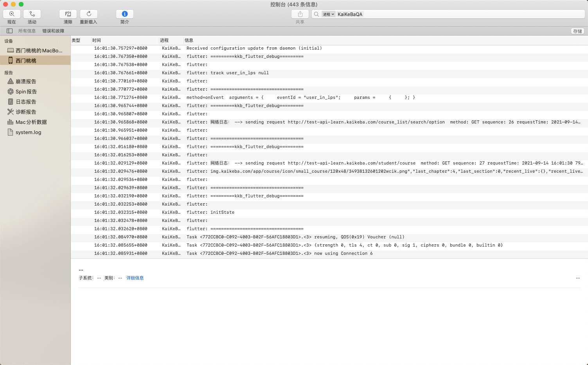Open 日志报告 log reports
This screenshot has width=588, height=365.
[x=26, y=102]
